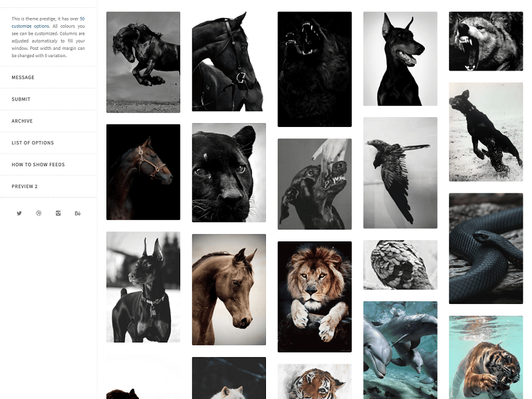Open the Message page
This screenshot has width=532, height=399.
click(23, 77)
